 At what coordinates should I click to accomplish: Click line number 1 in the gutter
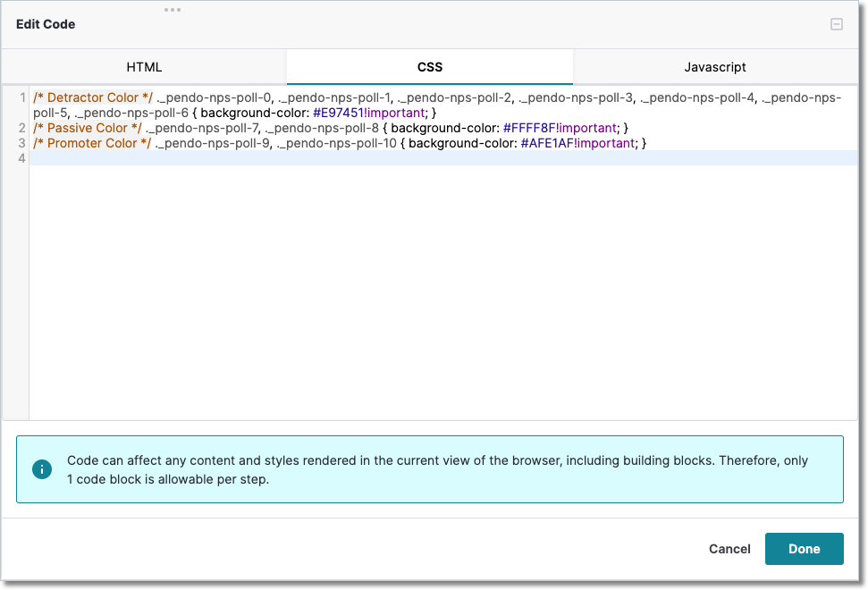(21, 97)
